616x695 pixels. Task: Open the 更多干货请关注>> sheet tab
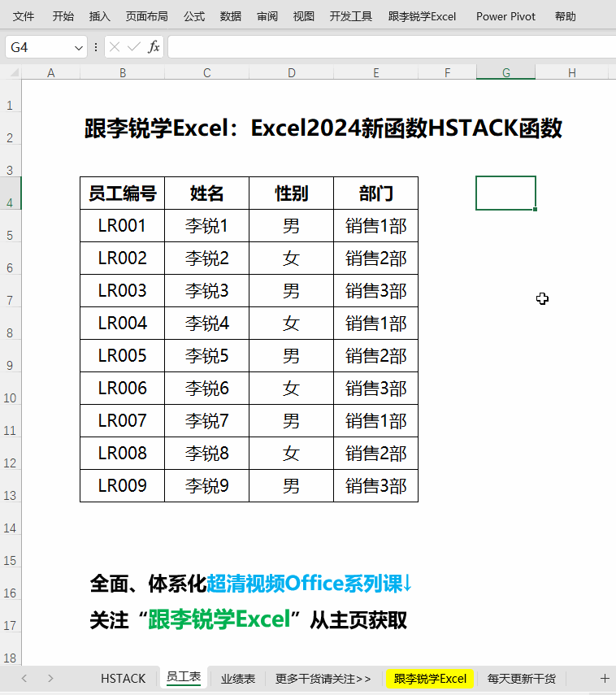pyautogui.click(x=323, y=679)
